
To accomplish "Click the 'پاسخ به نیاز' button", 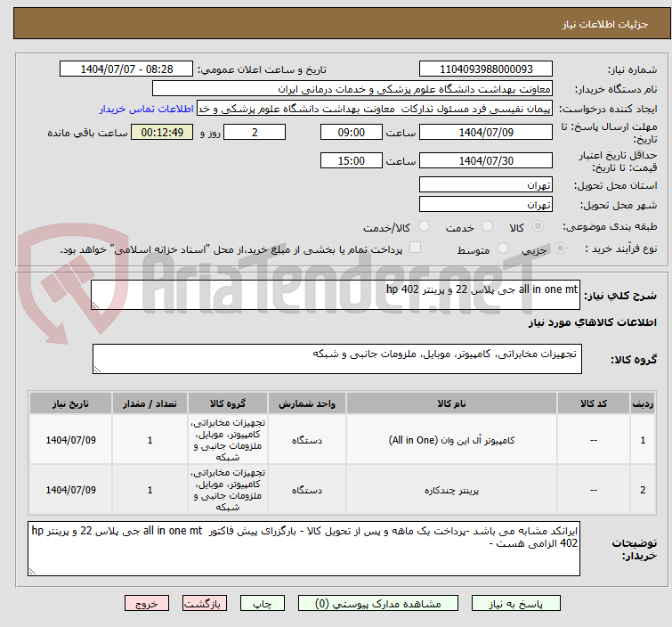I will tap(530, 603).
